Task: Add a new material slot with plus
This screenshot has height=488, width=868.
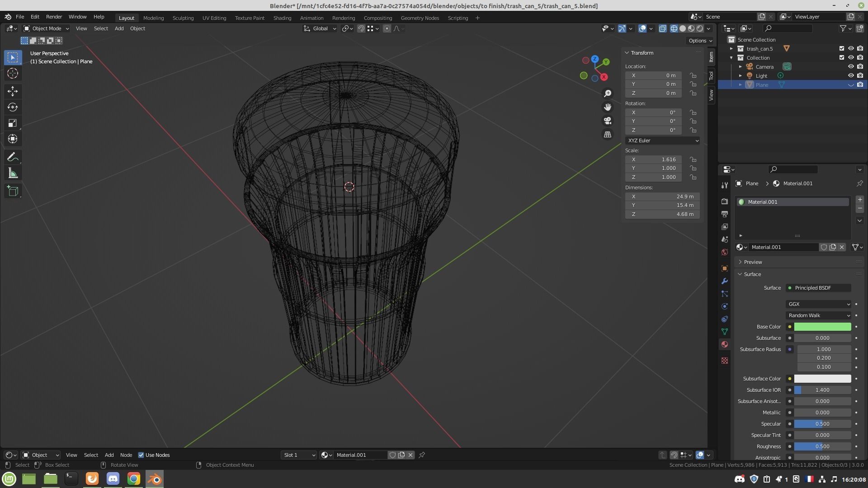Action: click(x=860, y=200)
